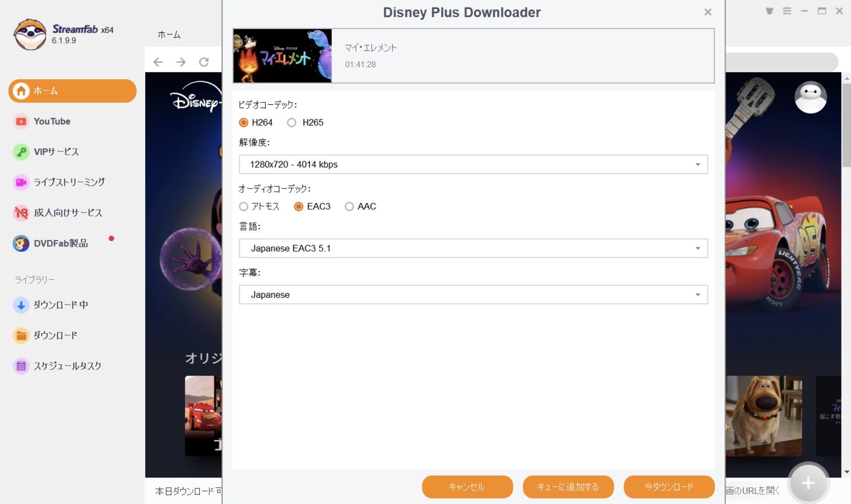Close the Disney Plus Downloader dialog
Screen dimensions: 851x504
click(708, 12)
